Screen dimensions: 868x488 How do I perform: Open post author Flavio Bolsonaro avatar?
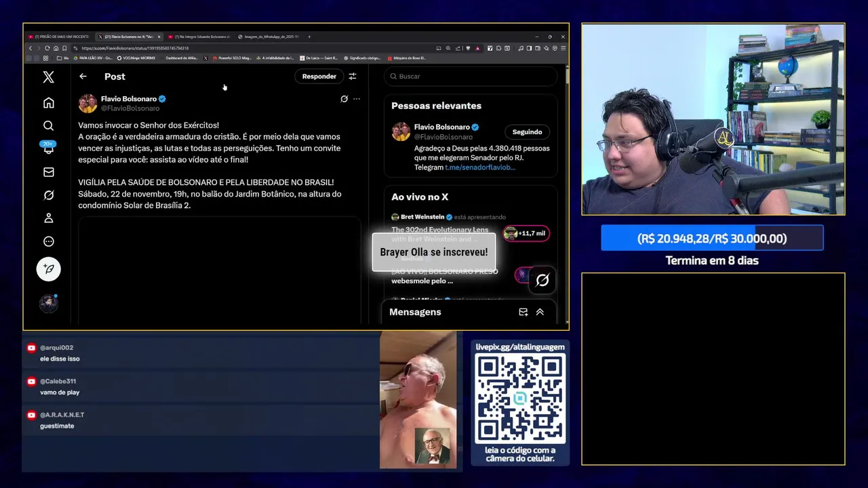pos(87,104)
